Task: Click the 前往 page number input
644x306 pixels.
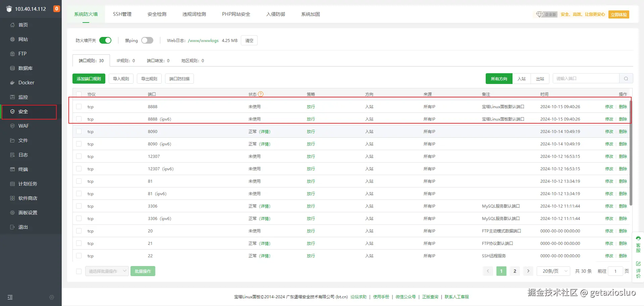Action: 615,271
